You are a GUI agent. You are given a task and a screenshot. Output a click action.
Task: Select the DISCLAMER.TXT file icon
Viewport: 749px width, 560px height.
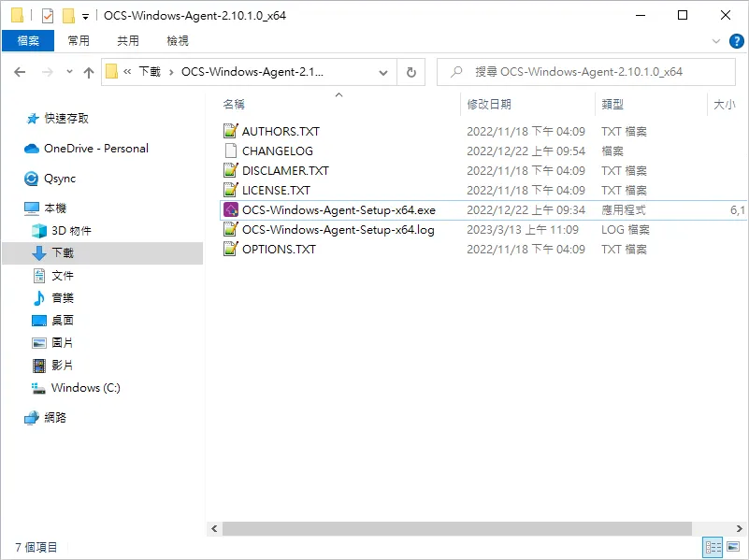pyautogui.click(x=231, y=170)
